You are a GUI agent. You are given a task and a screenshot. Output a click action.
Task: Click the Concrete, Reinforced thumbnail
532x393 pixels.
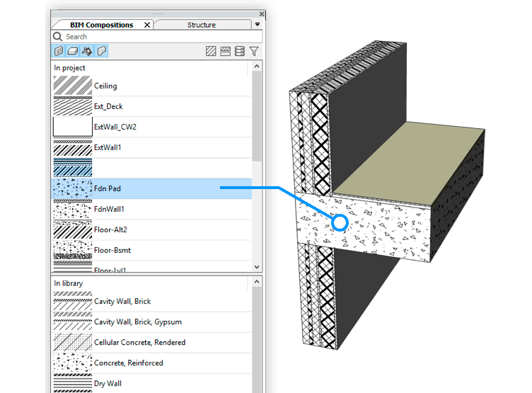pos(73,363)
